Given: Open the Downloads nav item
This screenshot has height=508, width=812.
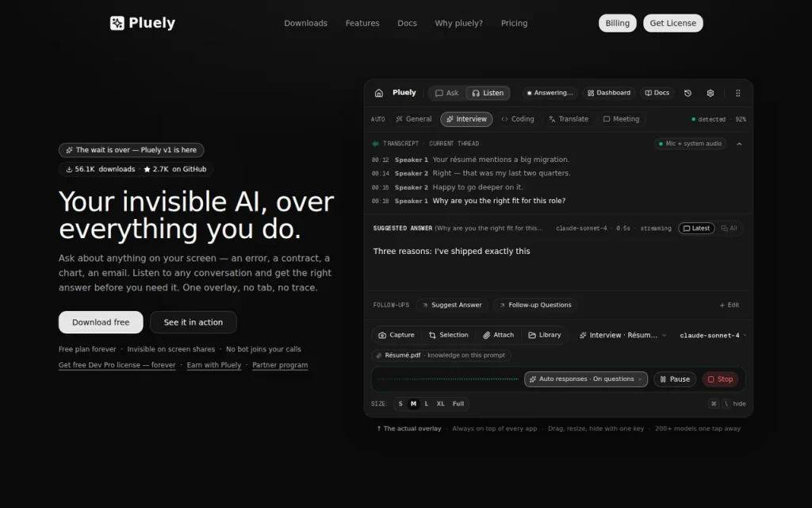Looking at the screenshot, I should [305, 23].
